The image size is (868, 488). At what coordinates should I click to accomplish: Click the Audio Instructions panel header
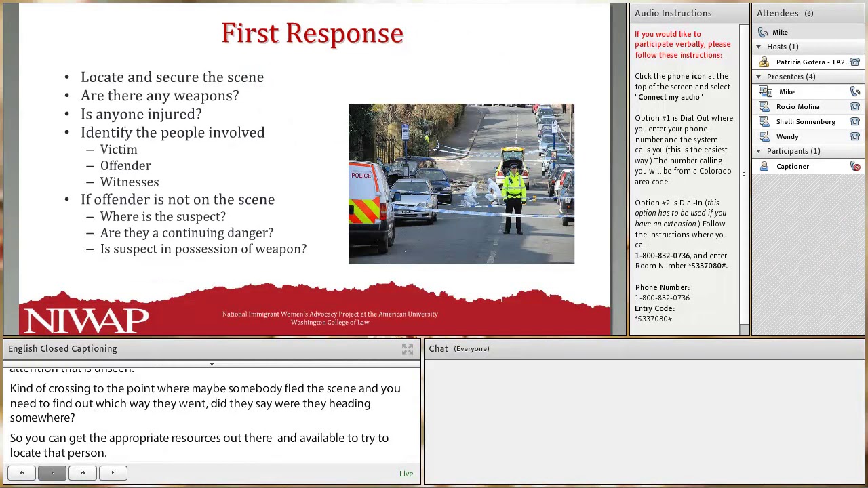click(690, 14)
